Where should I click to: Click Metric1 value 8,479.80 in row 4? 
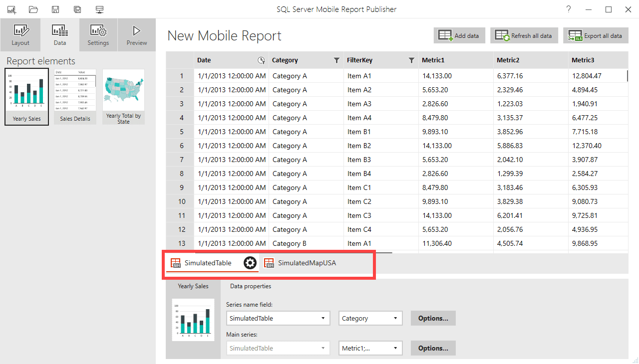(x=456, y=118)
